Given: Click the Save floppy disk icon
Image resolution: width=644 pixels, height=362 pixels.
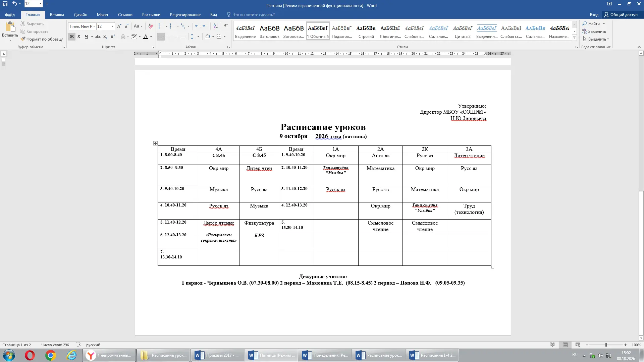Looking at the screenshot, I should click(x=5, y=4).
